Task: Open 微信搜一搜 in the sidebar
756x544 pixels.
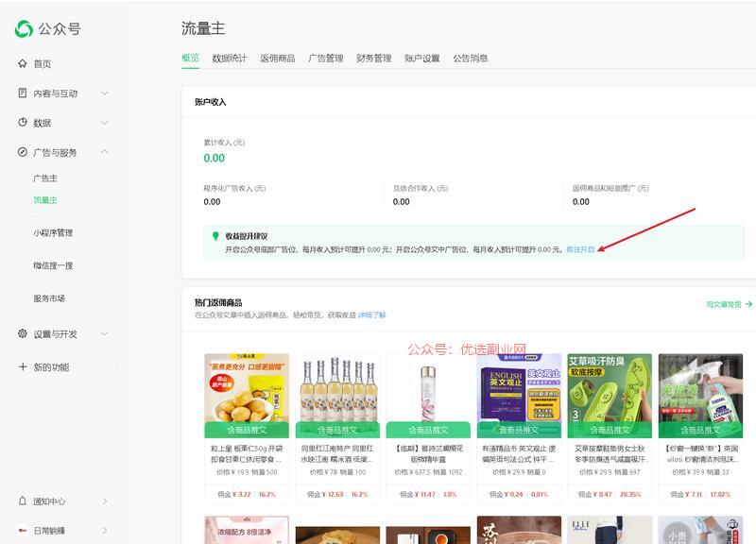Action: (53, 265)
